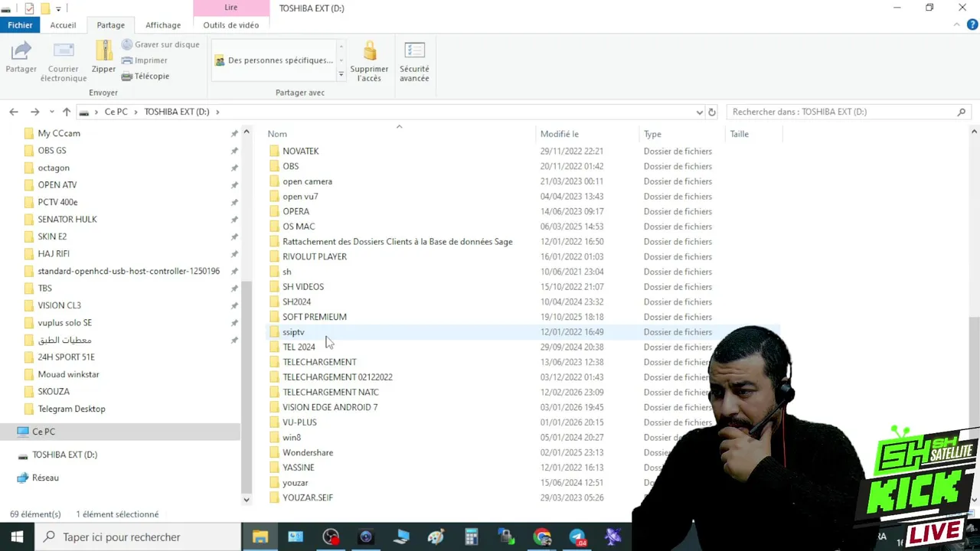
Task: Select Telegram Desktop in navigation pane
Action: tap(71, 409)
